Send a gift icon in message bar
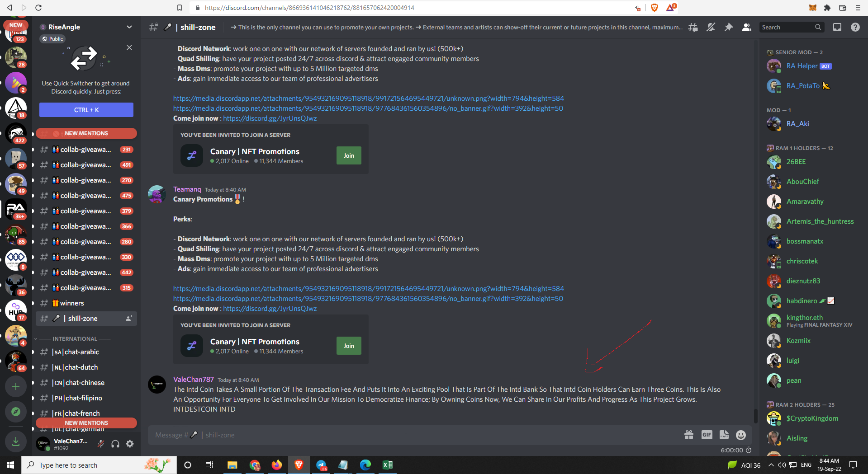This screenshot has width=868, height=474. (689, 435)
